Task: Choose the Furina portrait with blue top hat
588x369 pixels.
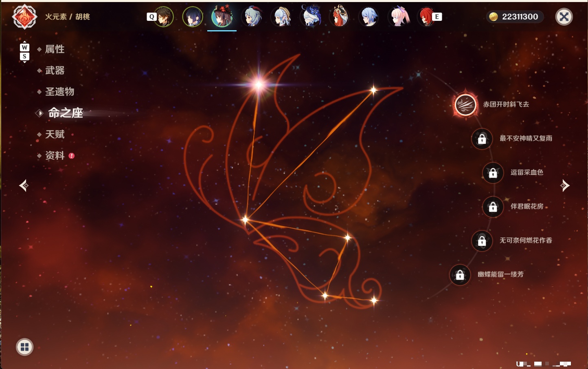Action: tap(310, 17)
